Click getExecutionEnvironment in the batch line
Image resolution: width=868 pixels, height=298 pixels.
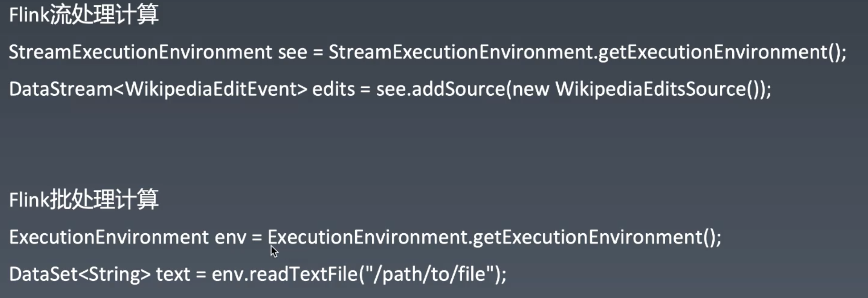tap(587, 238)
